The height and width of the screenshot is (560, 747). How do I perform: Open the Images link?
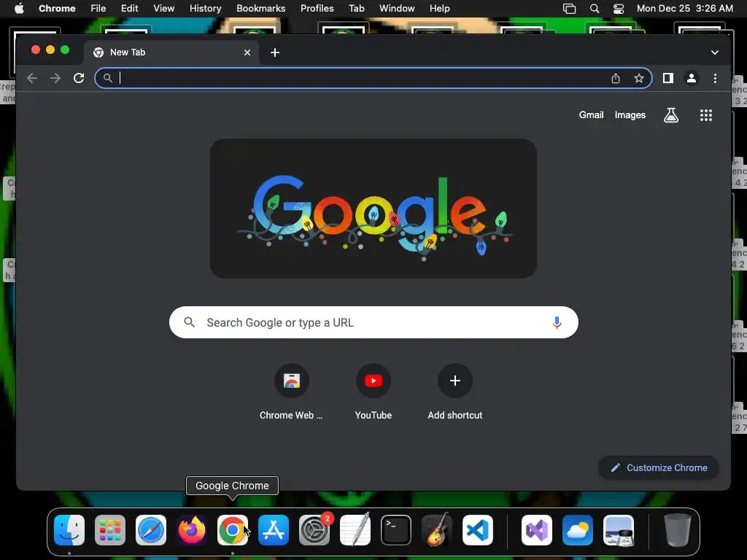pos(630,114)
